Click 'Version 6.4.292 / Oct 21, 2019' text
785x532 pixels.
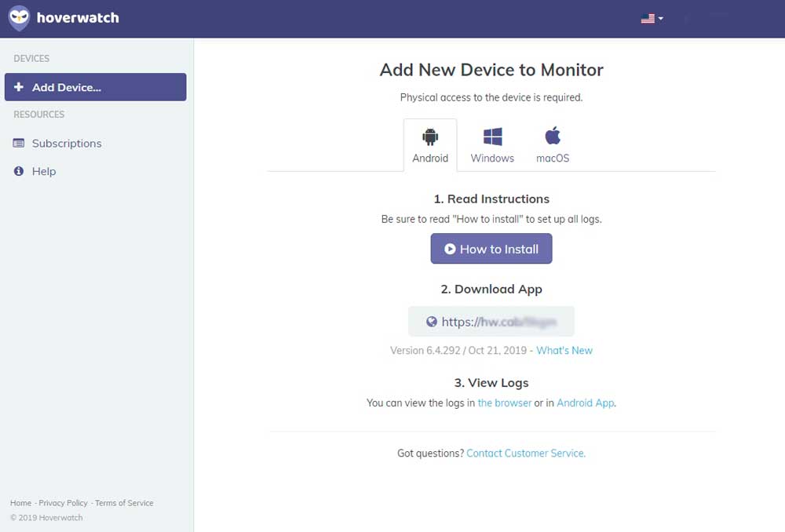pyautogui.click(x=458, y=350)
